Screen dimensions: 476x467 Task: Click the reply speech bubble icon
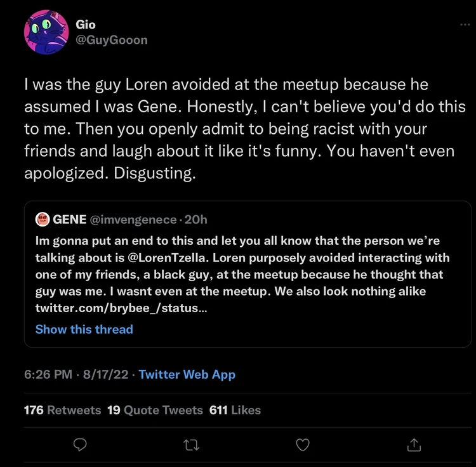point(80,444)
